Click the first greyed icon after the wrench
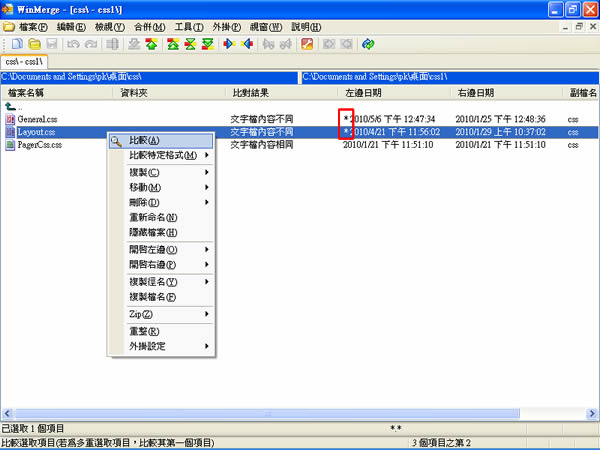The height and width of the screenshot is (450, 600). (x=329, y=44)
